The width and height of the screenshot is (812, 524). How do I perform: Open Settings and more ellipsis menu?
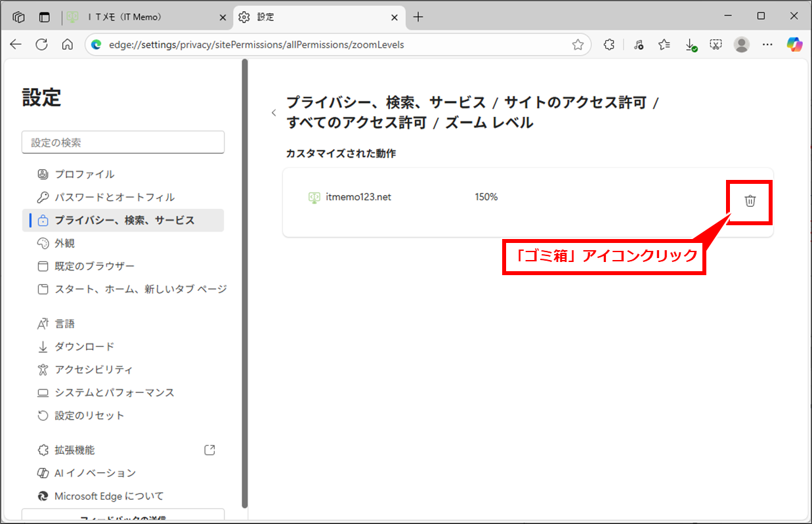767,44
